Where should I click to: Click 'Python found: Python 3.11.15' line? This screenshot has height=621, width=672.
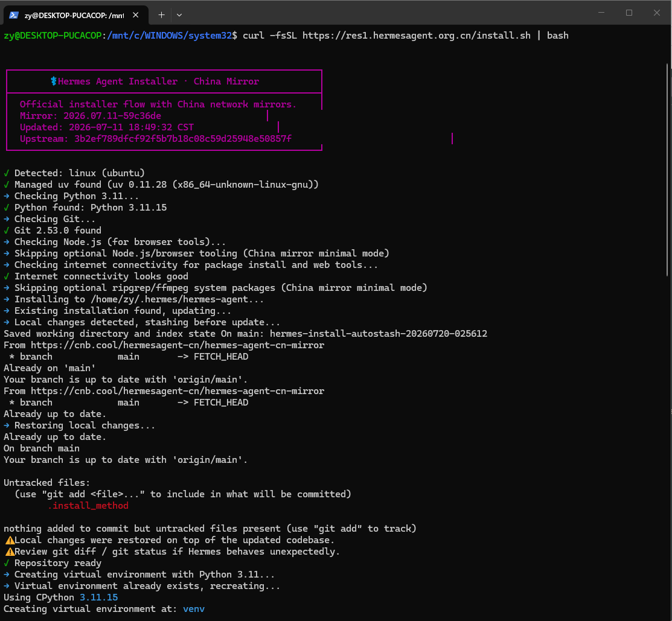click(x=85, y=208)
